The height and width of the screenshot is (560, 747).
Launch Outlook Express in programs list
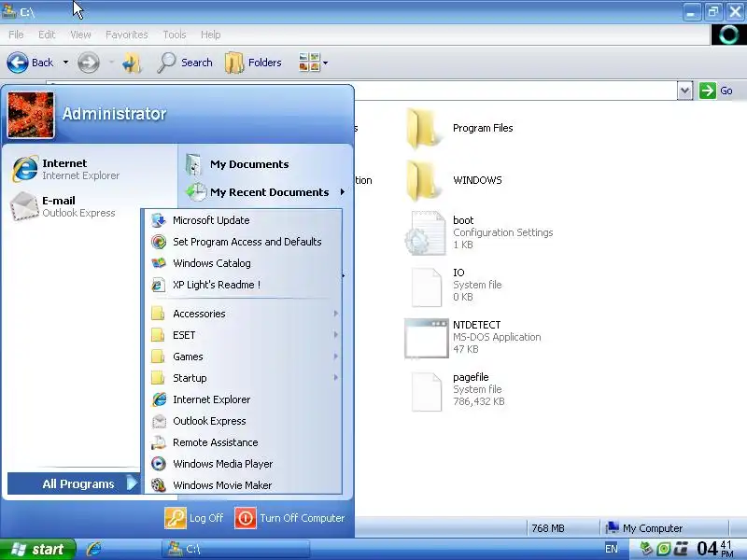(x=243, y=421)
